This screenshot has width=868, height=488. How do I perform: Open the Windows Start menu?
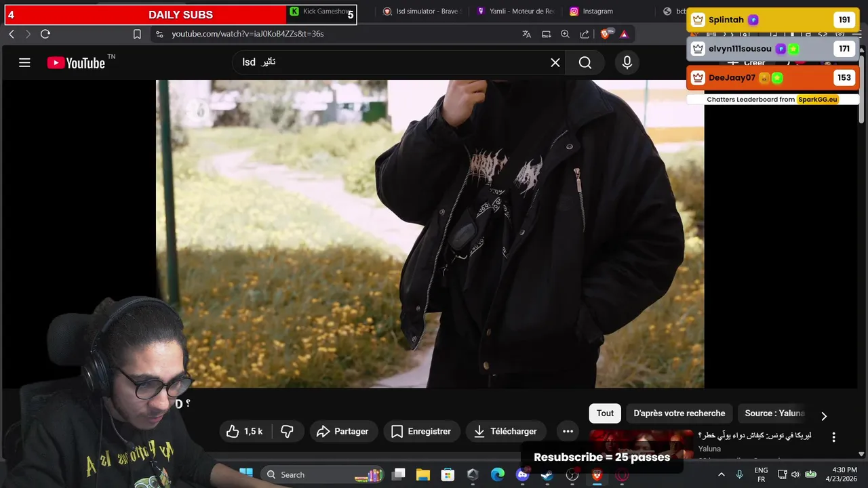click(246, 474)
